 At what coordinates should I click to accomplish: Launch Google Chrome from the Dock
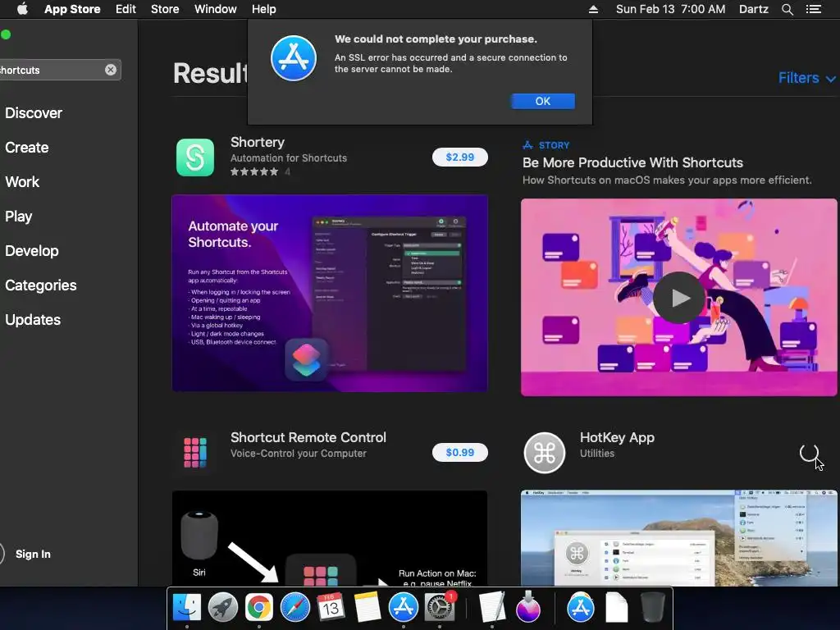(x=258, y=607)
